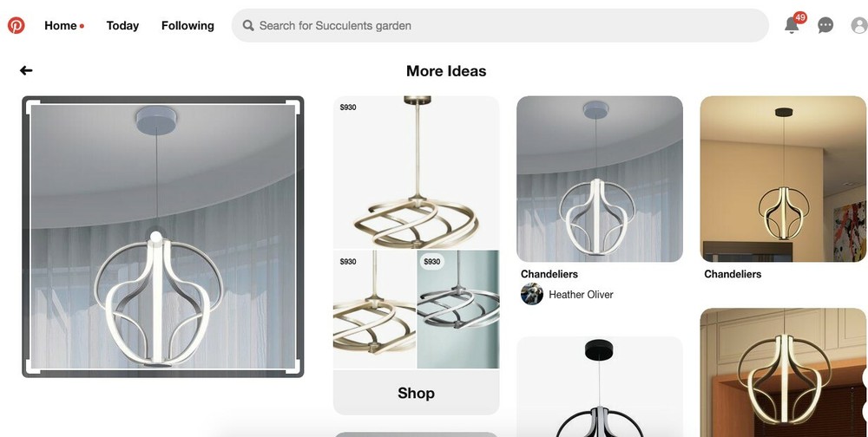Viewport: 868px width, 437px height.
Task: Open the user profile avatar icon
Action: tap(859, 25)
